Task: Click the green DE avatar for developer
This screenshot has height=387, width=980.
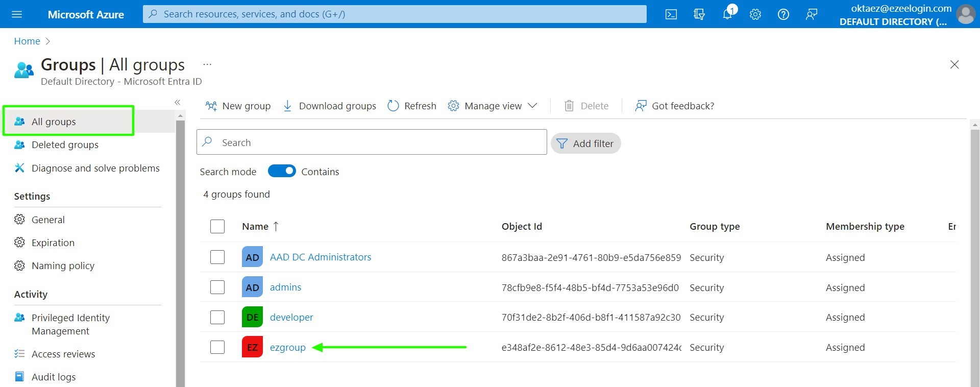Action: (x=252, y=317)
